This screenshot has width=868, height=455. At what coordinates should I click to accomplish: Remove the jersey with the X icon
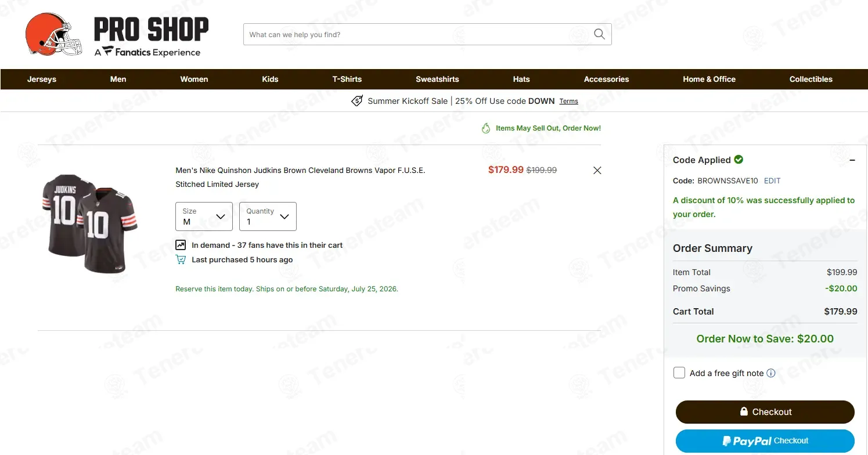[597, 171]
